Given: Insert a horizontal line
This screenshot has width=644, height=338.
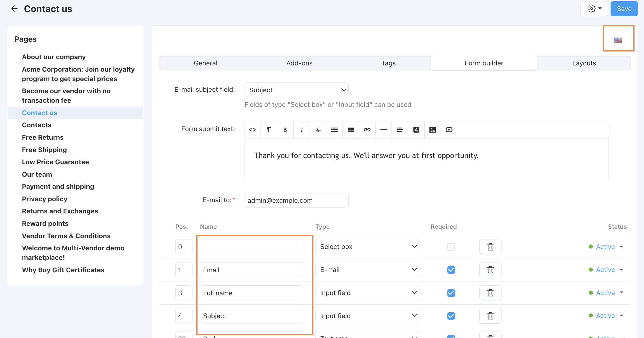Looking at the screenshot, I should click(384, 130).
